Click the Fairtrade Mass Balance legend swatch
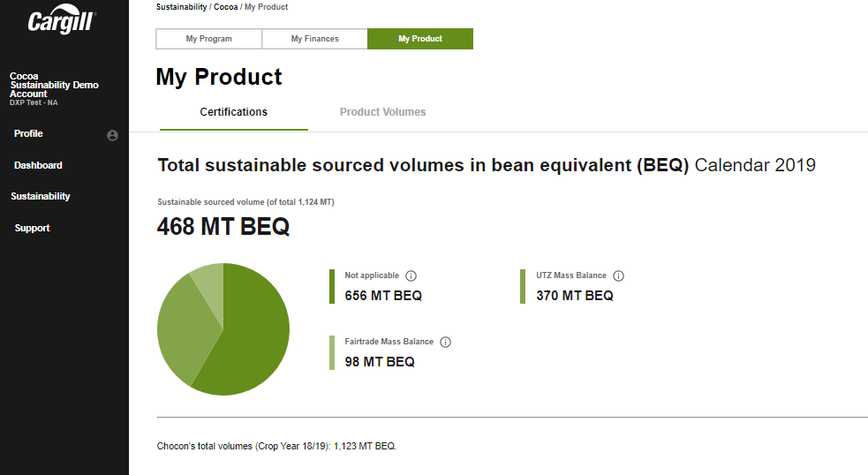 pyautogui.click(x=332, y=352)
